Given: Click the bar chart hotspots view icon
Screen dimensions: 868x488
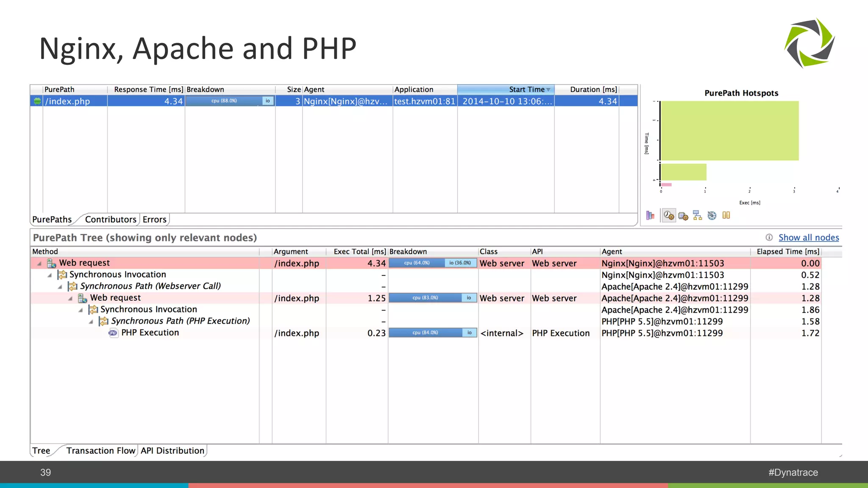Looking at the screenshot, I should 650,215.
